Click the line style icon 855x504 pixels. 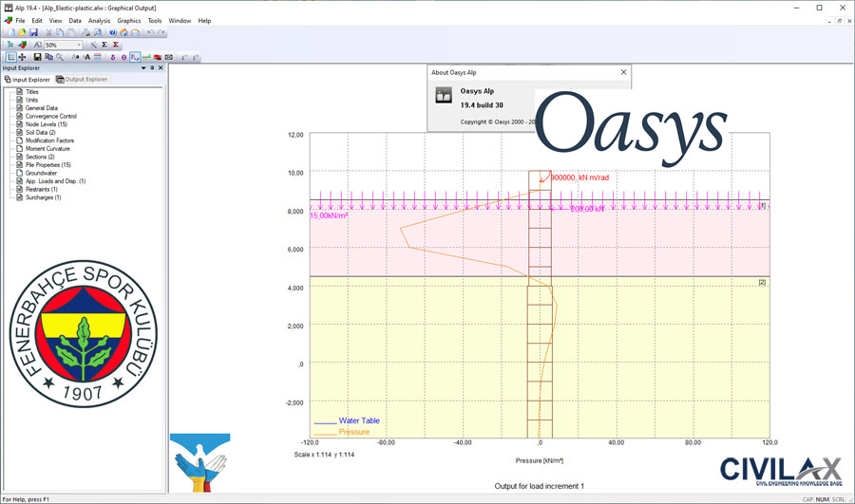(75, 57)
